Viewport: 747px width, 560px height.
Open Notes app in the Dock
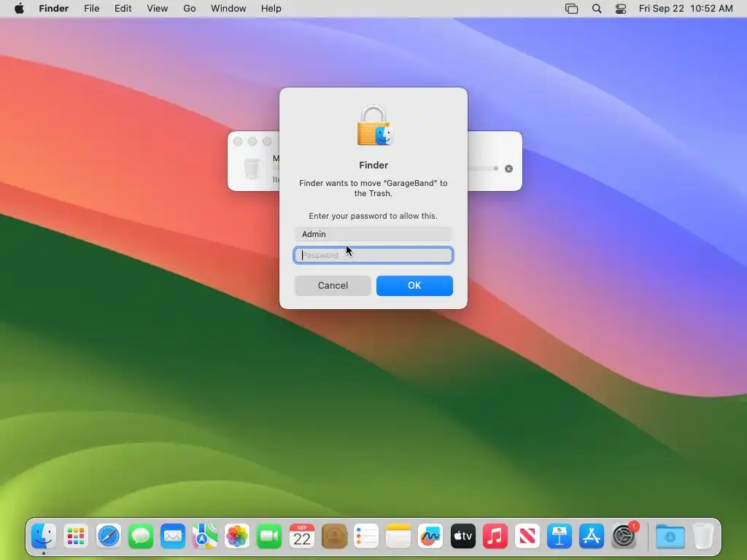[398, 537]
